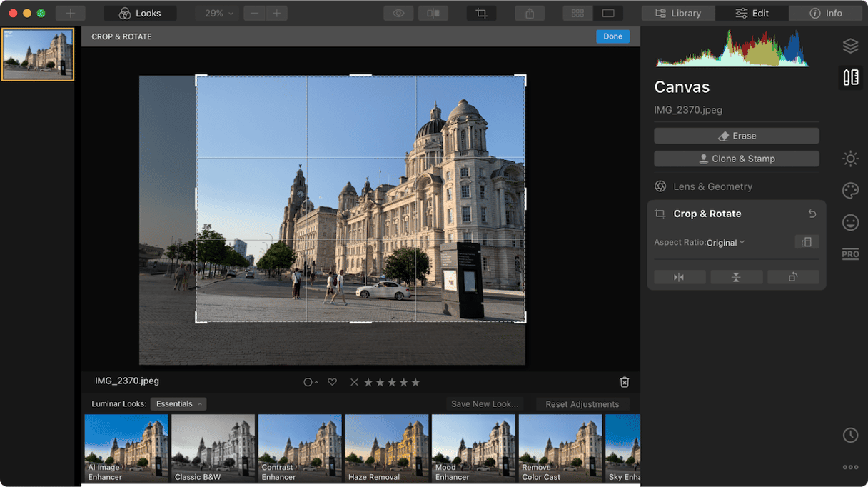
Task: Open the PRO tools panel
Action: (x=849, y=254)
